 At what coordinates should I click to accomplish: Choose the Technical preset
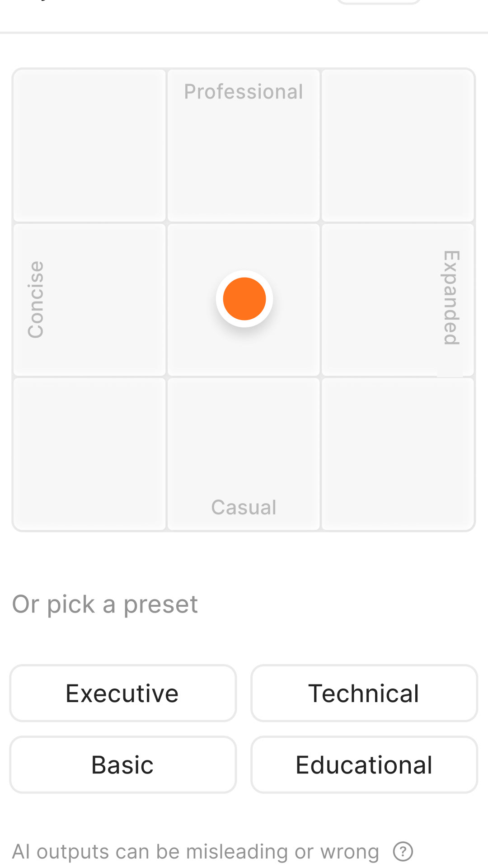(364, 693)
